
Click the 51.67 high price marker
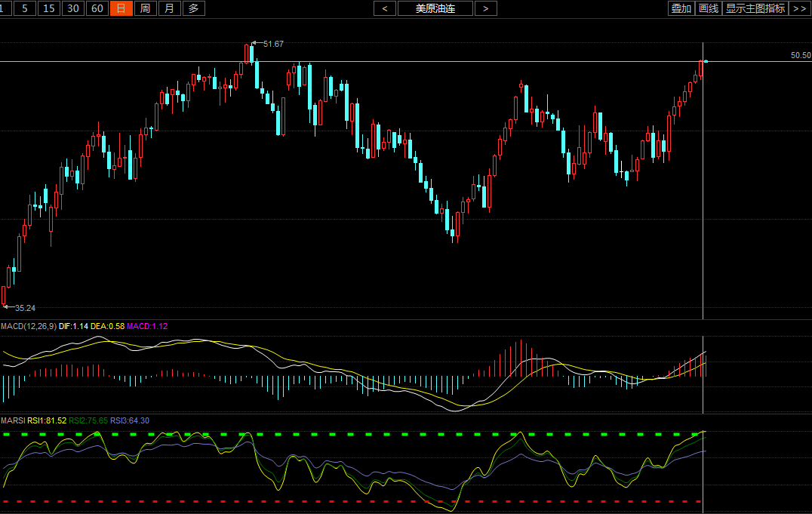click(273, 44)
